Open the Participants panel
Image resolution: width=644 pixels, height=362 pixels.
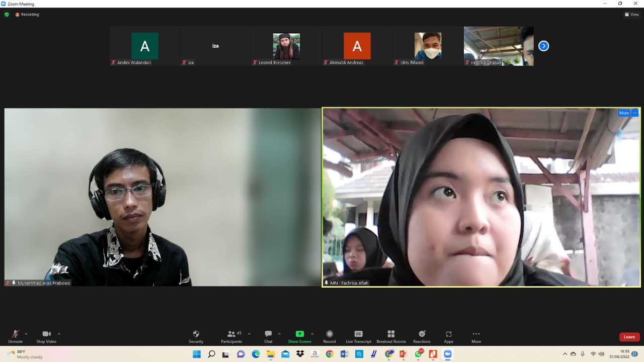tap(231, 336)
